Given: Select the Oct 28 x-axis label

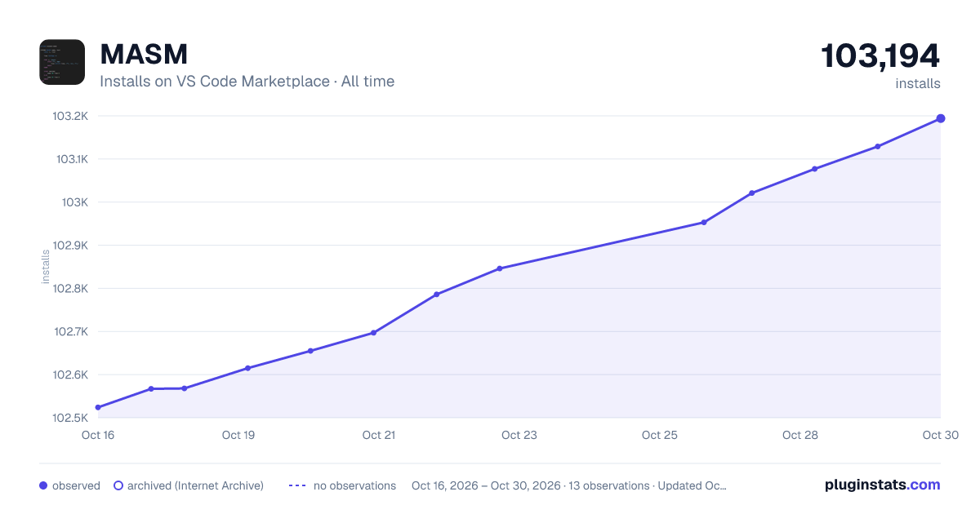Looking at the screenshot, I should 800,435.
